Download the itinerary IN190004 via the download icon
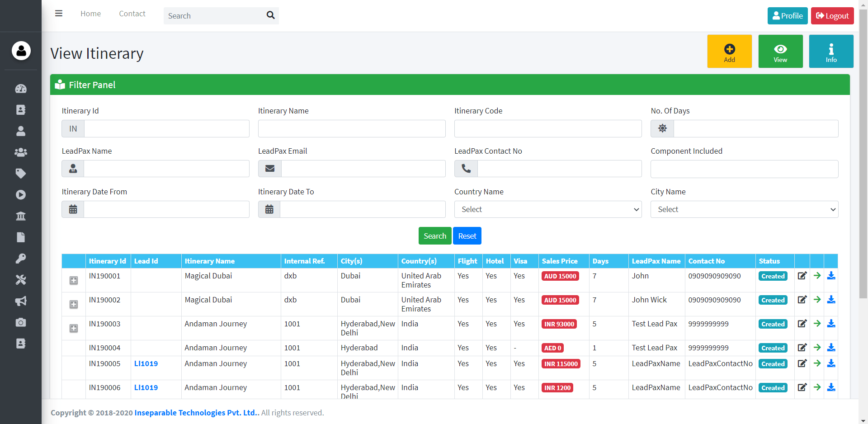 [x=832, y=348]
